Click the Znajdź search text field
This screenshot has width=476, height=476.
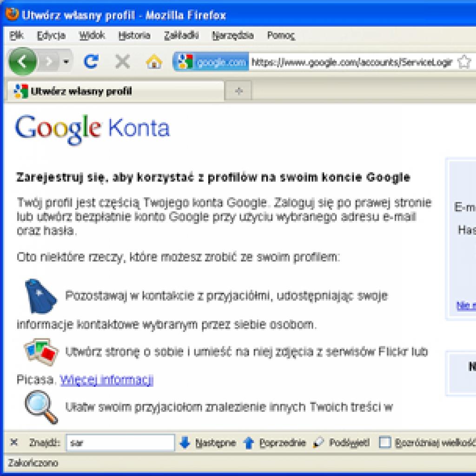point(120,443)
